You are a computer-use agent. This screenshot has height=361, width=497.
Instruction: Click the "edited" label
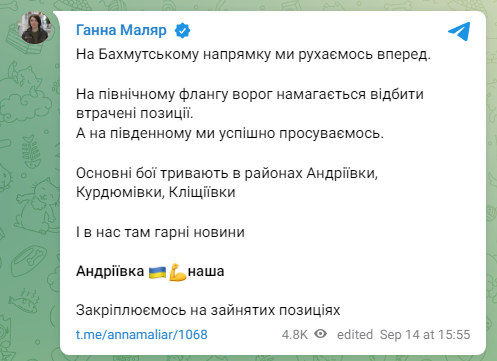tap(355, 334)
